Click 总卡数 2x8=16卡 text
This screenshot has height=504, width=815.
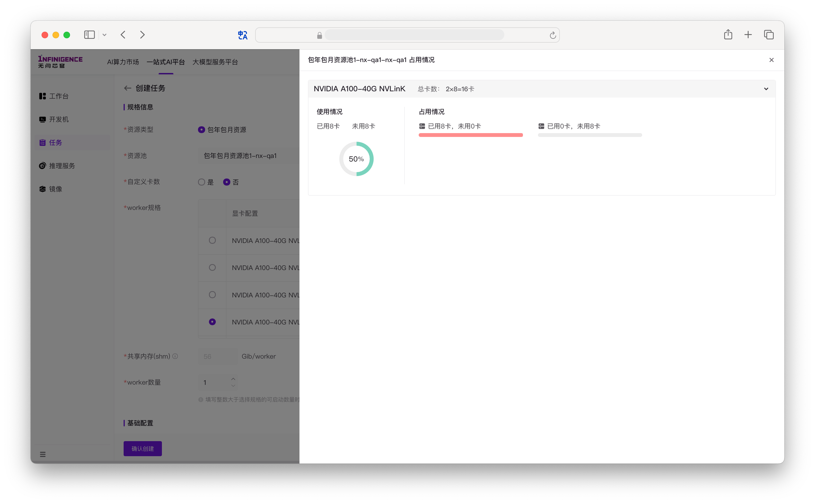click(x=446, y=89)
